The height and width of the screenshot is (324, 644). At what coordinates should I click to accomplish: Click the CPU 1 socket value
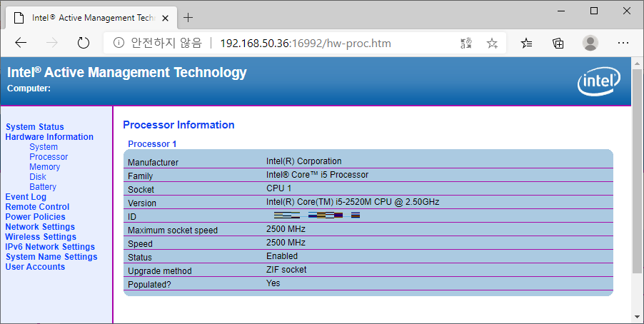(x=278, y=188)
